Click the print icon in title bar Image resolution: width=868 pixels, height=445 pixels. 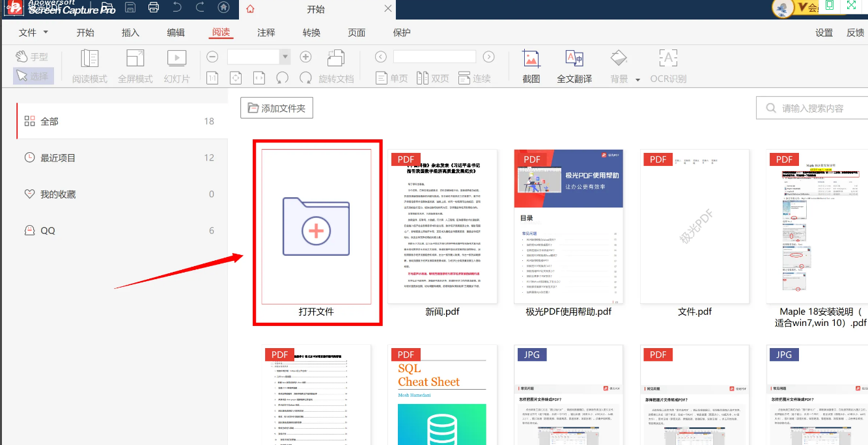(153, 8)
